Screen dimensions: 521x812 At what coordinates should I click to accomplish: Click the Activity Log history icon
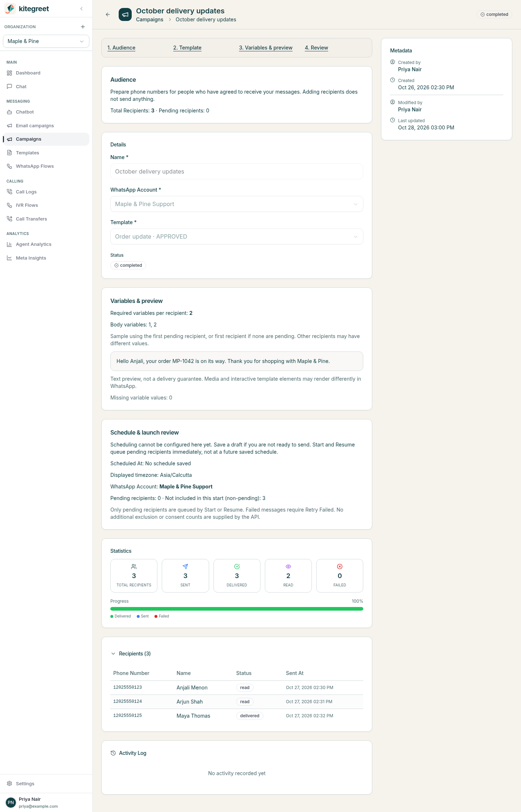coord(113,753)
